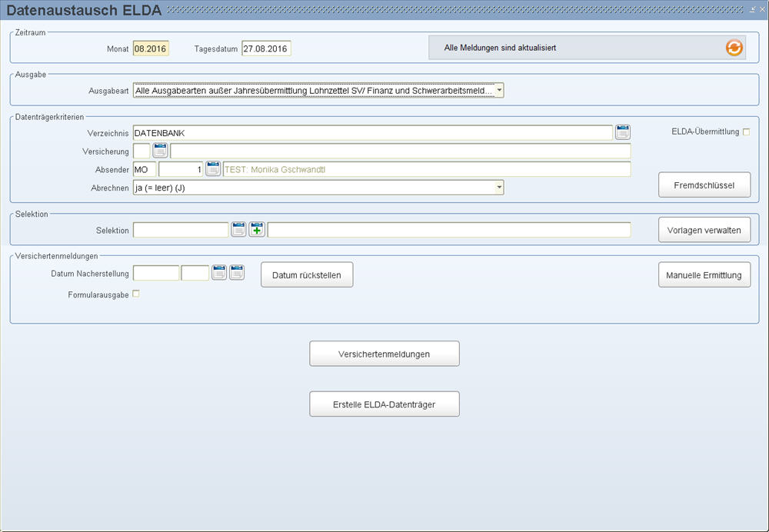
Task: Click the Fremdschlüssel button
Action: click(x=704, y=185)
